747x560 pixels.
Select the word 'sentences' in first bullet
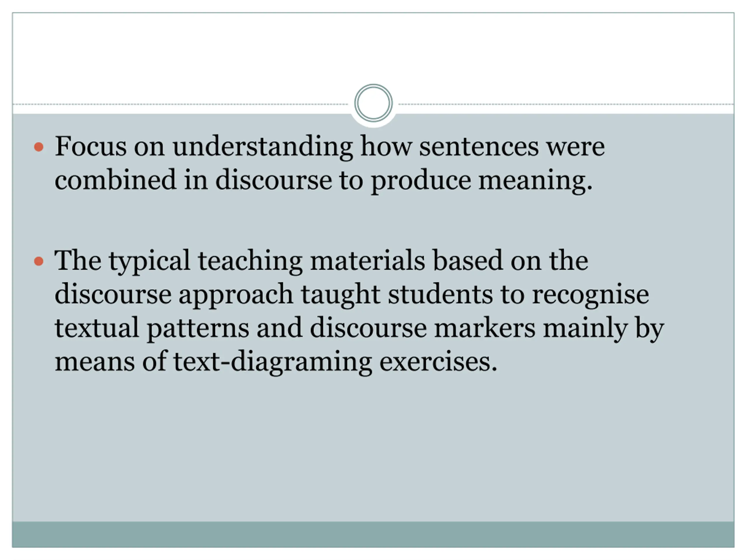pyautogui.click(x=479, y=148)
